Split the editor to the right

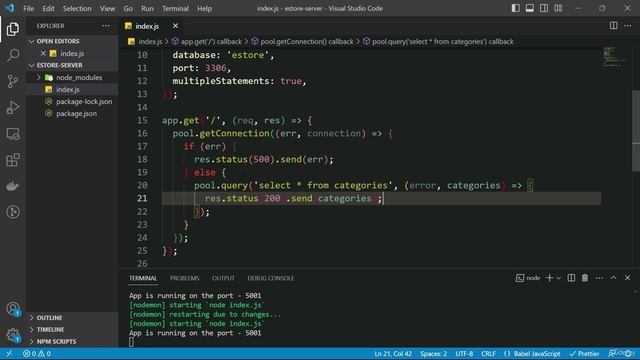tap(613, 26)
